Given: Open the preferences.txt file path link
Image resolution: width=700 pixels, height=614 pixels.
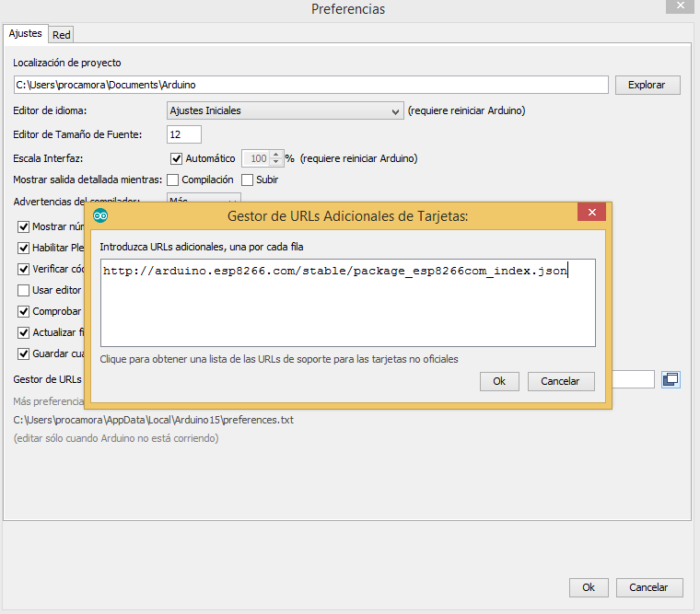Looking at the screenshot, I should 154,420.
